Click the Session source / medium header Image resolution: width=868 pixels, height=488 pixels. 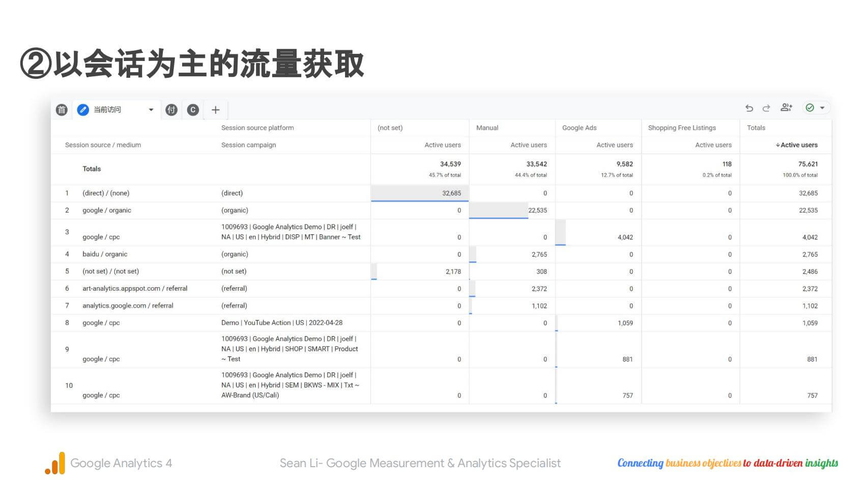click(x=103, y=145)
